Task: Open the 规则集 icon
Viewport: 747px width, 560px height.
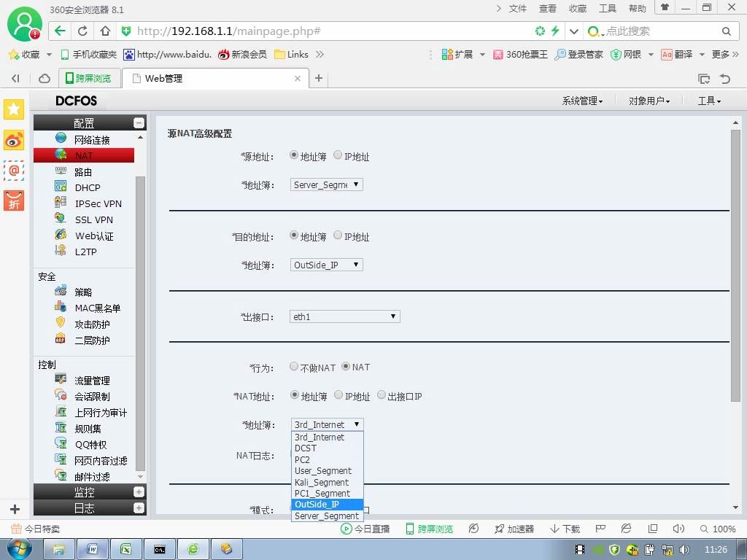Action: coord(61,427)
